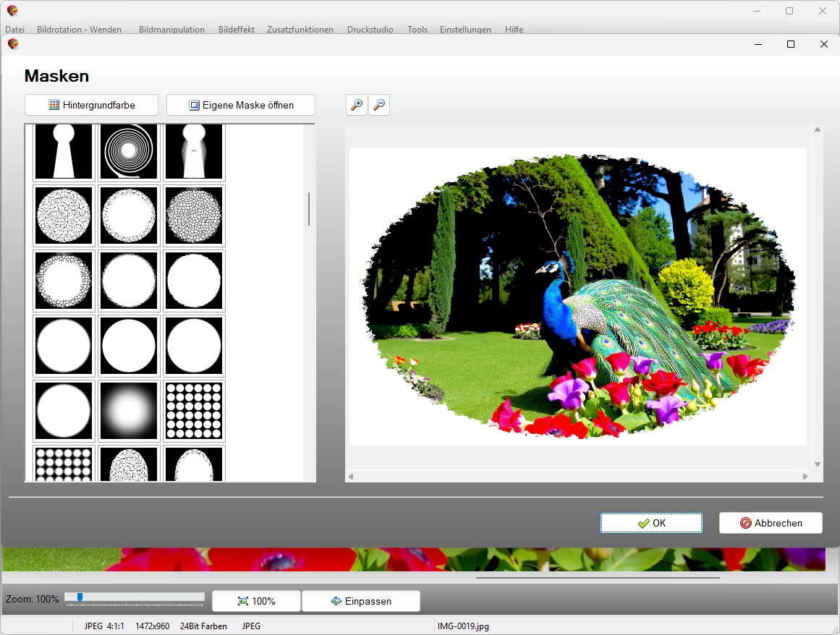Click preview scroll down arrow
This screenshot has height=635, width=840.
click(818, 464)
